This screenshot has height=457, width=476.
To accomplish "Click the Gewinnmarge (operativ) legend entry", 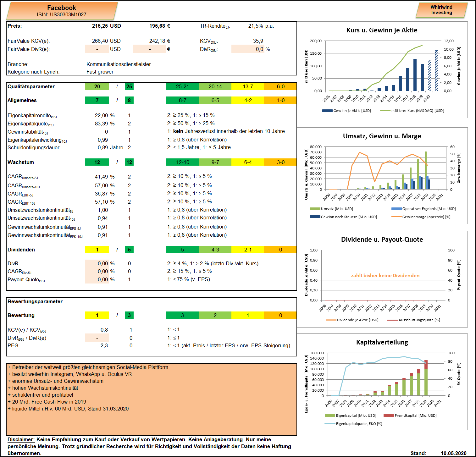I will point(421,217).
